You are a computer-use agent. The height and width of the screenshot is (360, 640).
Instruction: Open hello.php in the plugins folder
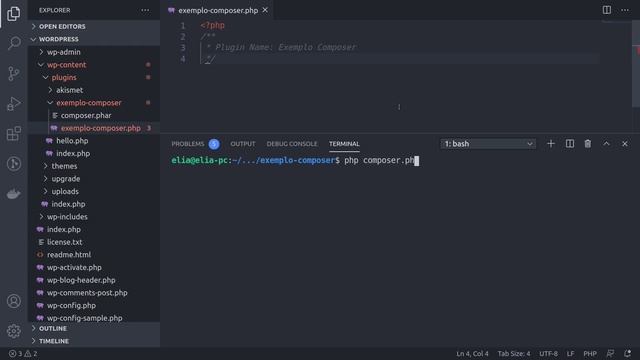coord(72,140)
